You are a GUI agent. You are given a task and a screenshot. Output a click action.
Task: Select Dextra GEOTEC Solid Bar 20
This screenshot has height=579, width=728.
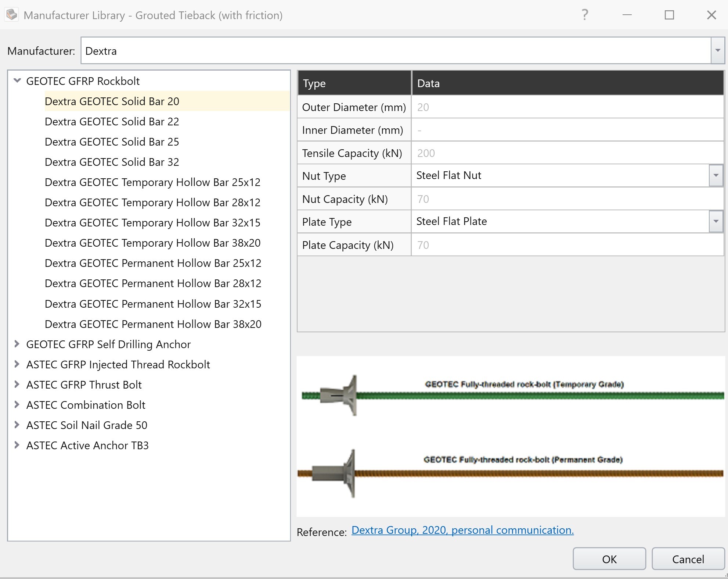[x=112, y=101]
